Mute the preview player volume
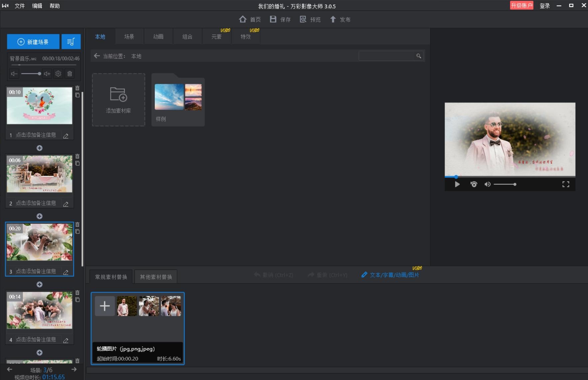Screen dimensions: 588x380 point(488,184)
